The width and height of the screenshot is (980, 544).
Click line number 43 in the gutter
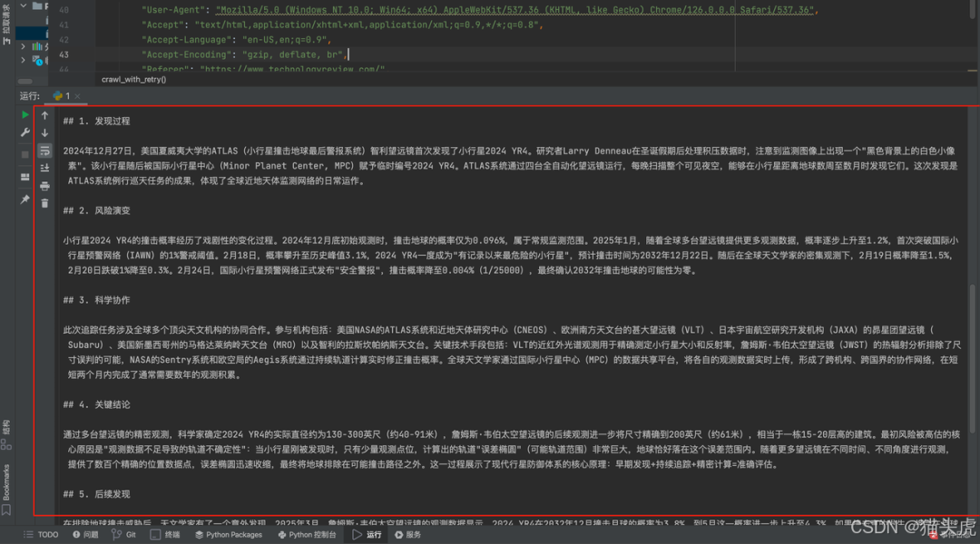(x=64, y=55)
